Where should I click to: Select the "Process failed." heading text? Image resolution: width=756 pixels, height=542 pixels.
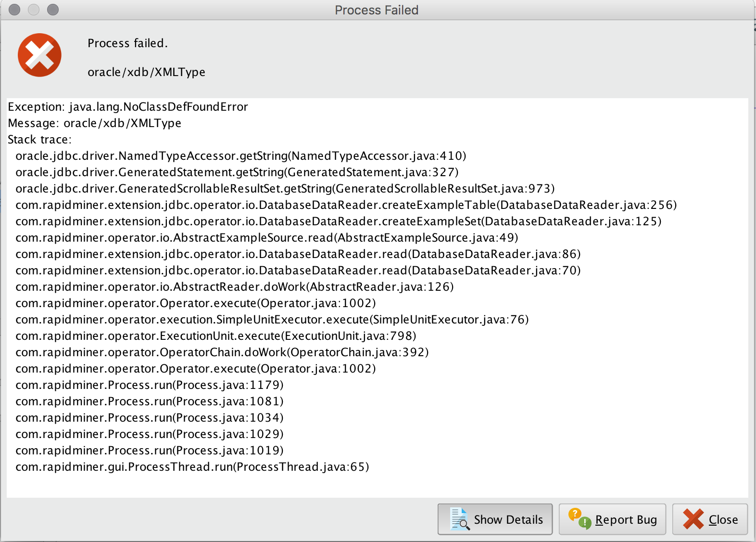point(127,43)
